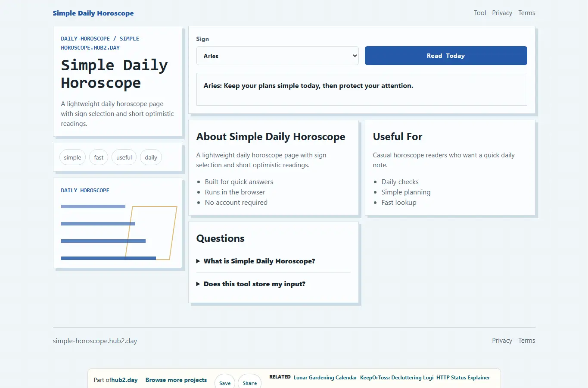Expand the 'Does this tool store my input?' question
The image size is (588, 388).
[x=273, y=284]
